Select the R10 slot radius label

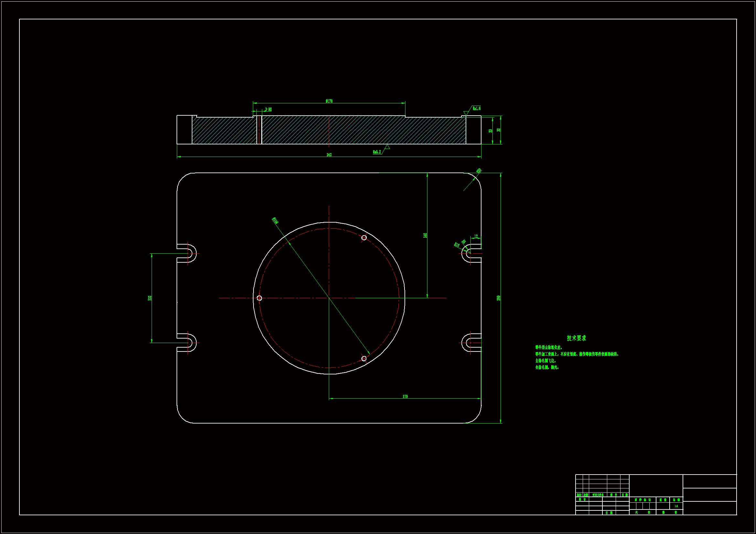[457, 245]
